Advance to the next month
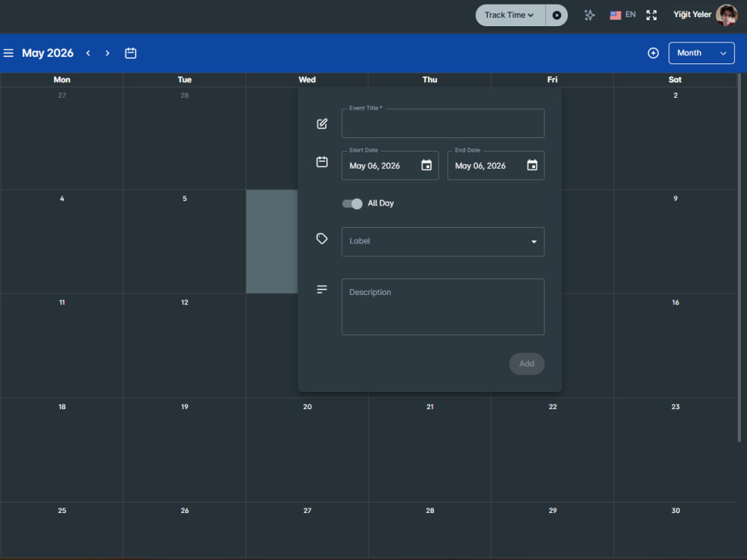Image resolution: width=747 pixels, height=560 pixels. tap(107, 53)
